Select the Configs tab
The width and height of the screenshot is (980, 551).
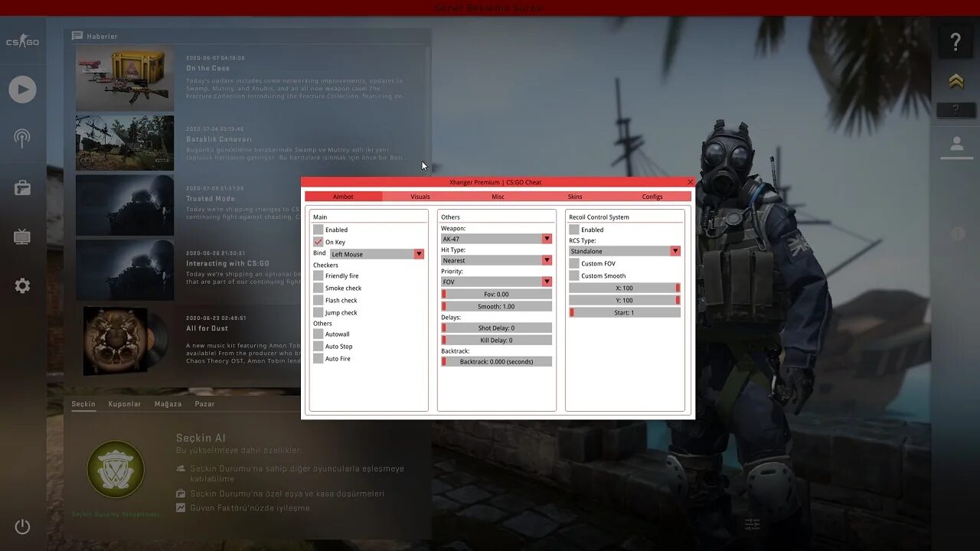652,197
